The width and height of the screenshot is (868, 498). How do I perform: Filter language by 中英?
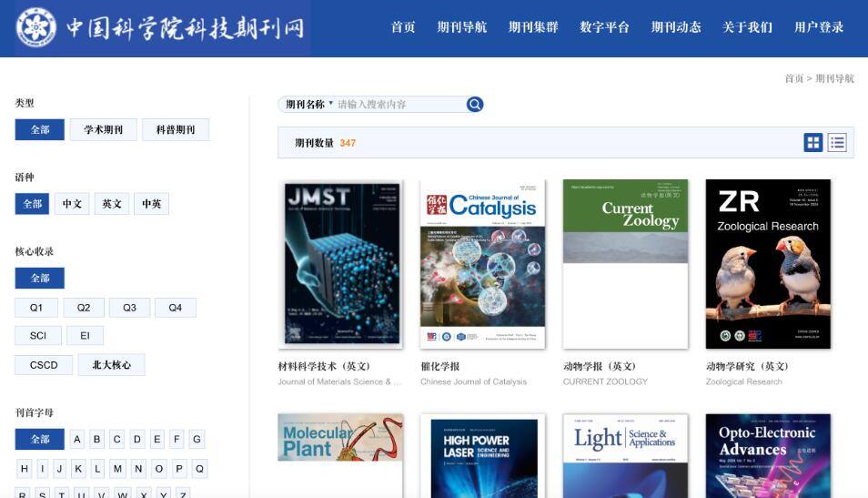(x=152, y=204)
